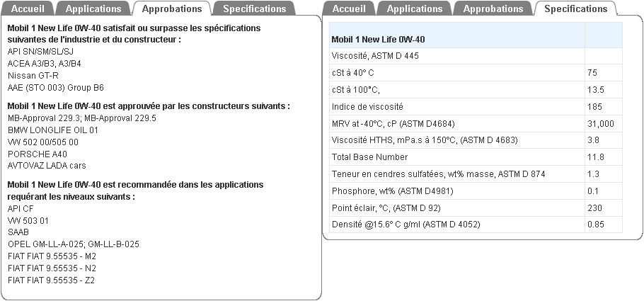644x301 pixels.
Task: Click the cSt à 40° C value 75
Action: click(x=592, y=72)
